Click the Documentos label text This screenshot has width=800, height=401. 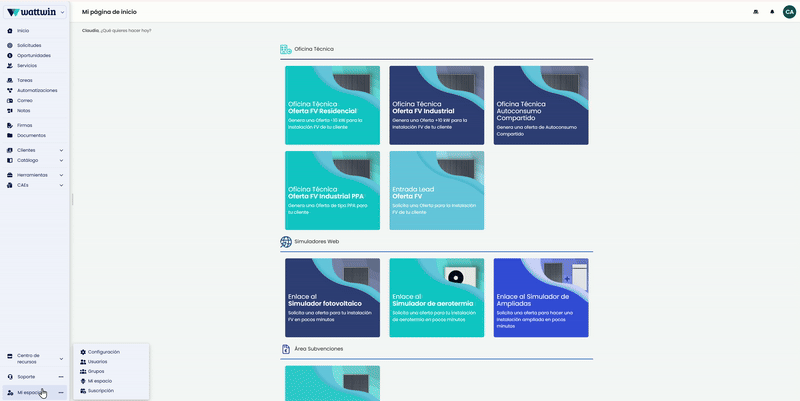click(31, 135)
